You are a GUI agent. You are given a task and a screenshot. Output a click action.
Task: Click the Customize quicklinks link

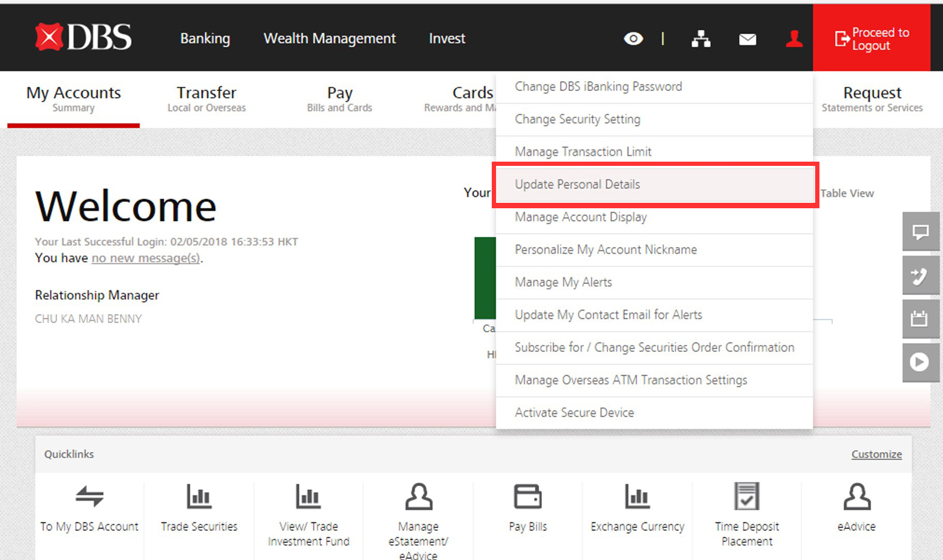pos(876,454)
